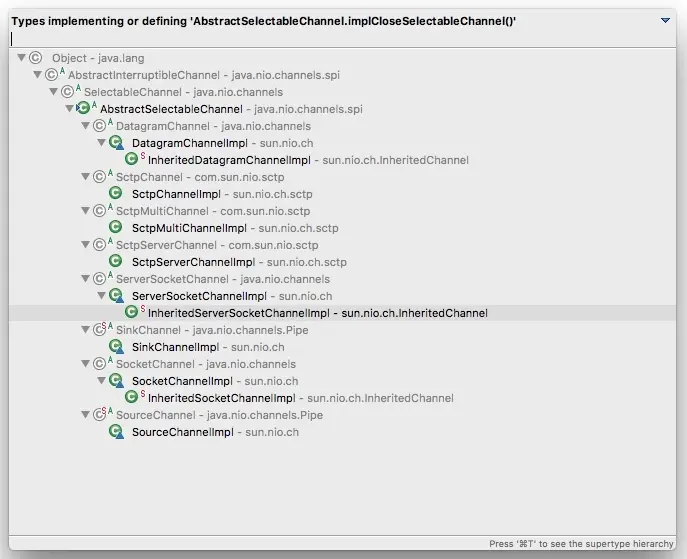Viewport: 687px width, 559px height.
Task: Collapse the AbstractSelectableChannel node
Action: pyautogui.click(x=69, y=108)
